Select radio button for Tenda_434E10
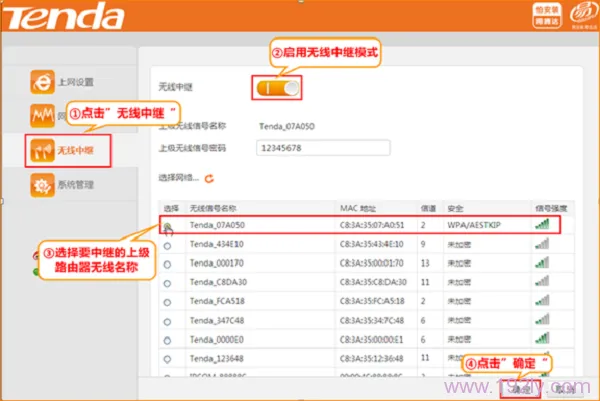The height and width of the screenshot is (401, 600). click(167, 244)
